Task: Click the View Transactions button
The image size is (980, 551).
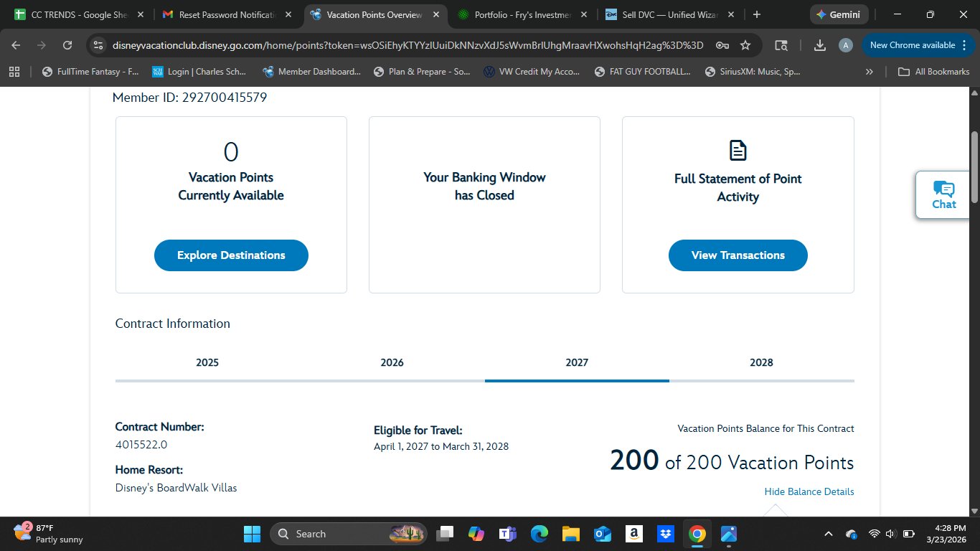Action: coord(738,255)
